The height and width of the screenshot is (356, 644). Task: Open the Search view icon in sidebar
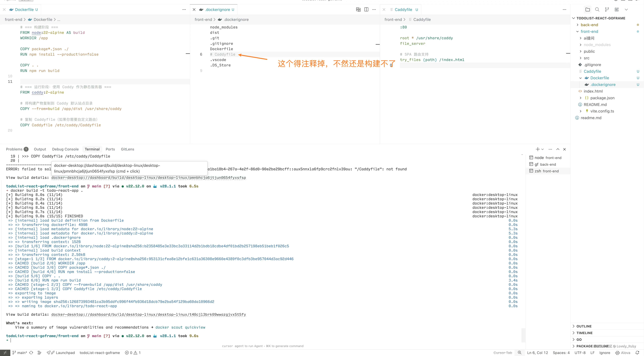[597, 10]
